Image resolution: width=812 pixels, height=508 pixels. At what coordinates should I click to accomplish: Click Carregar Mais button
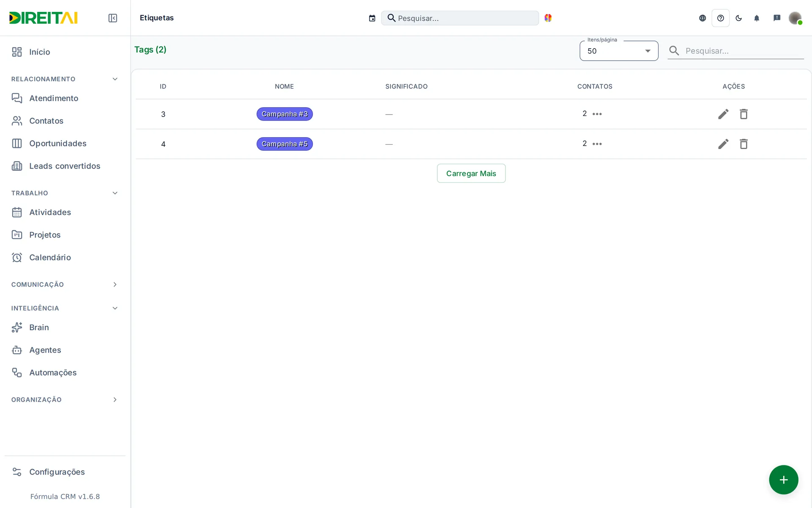[471, 173]
